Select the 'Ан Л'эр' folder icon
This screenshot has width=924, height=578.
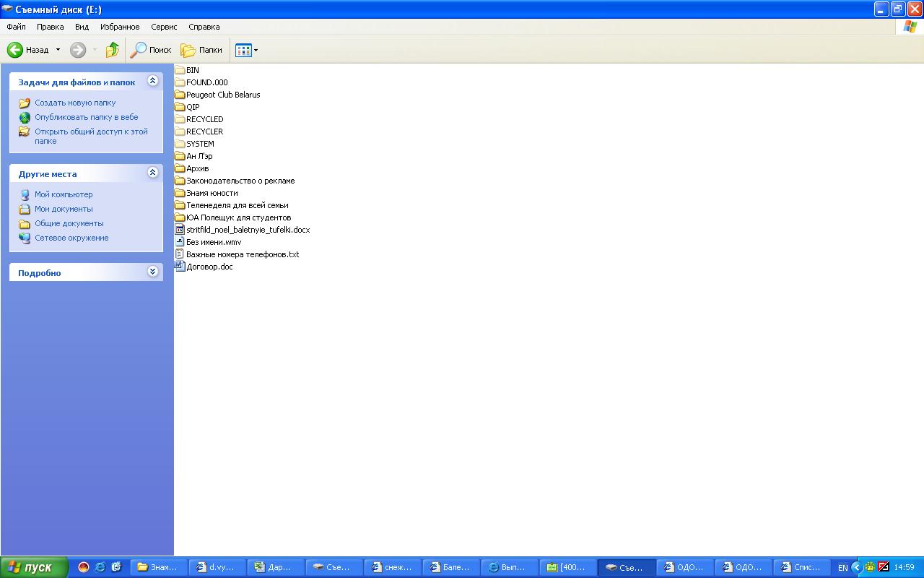point(180,156)
